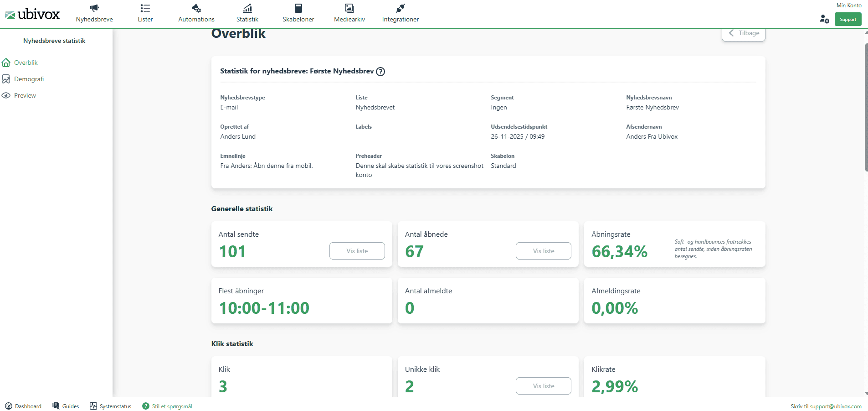Screen dimensions: 868x411
Task: Click the Udsendelsestidspunkt value 26-11-2025 / 09:49
Action: tap(518, 136)
